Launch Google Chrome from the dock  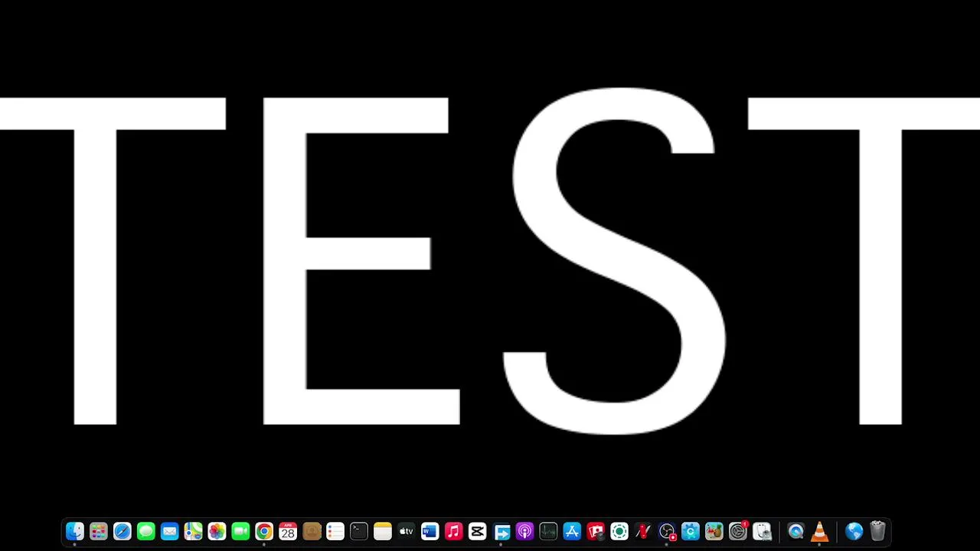click(264, 531)
